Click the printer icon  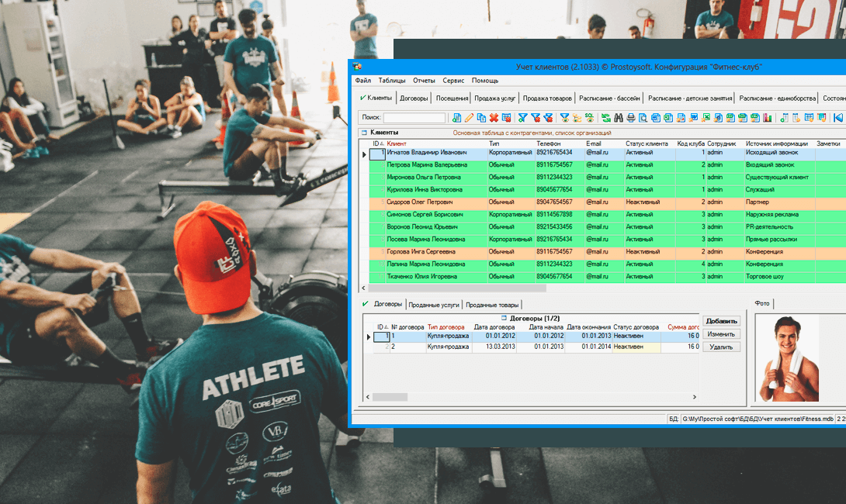(x=631, y=118)
